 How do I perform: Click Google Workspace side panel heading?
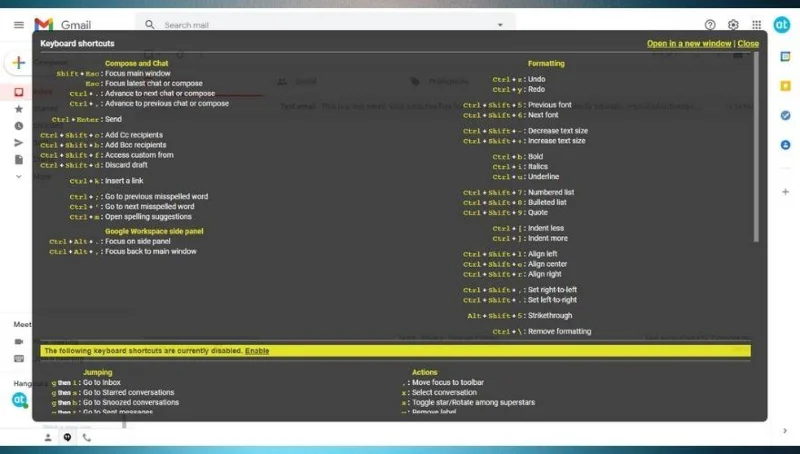click(x=154, y=231)
